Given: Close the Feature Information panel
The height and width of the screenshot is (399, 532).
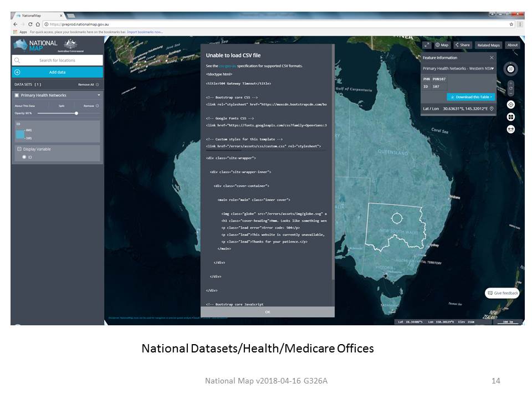Looking at the screenshot, I should click(x=492, y=58).
